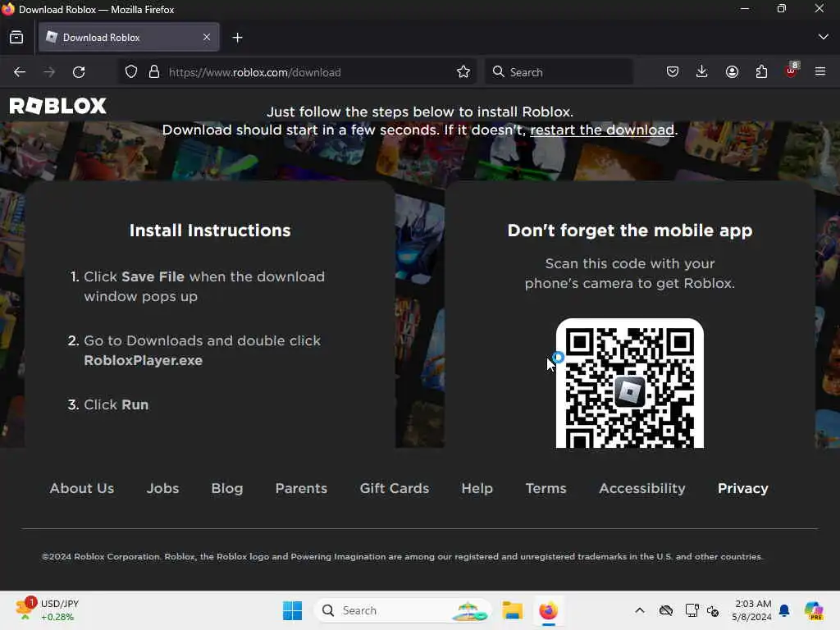Click the network tray icon
The width and height of the screenshot is (840, 630).
point(713,610)
